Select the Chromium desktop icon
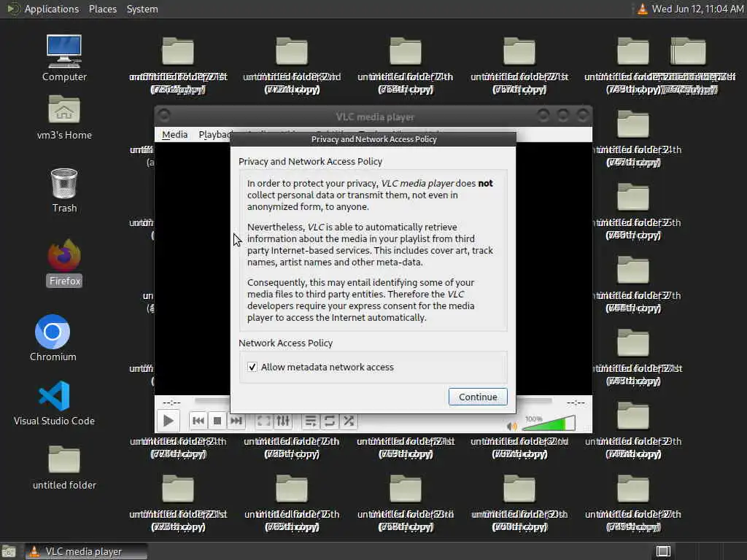747x560 pixels. tap(53, 338)
